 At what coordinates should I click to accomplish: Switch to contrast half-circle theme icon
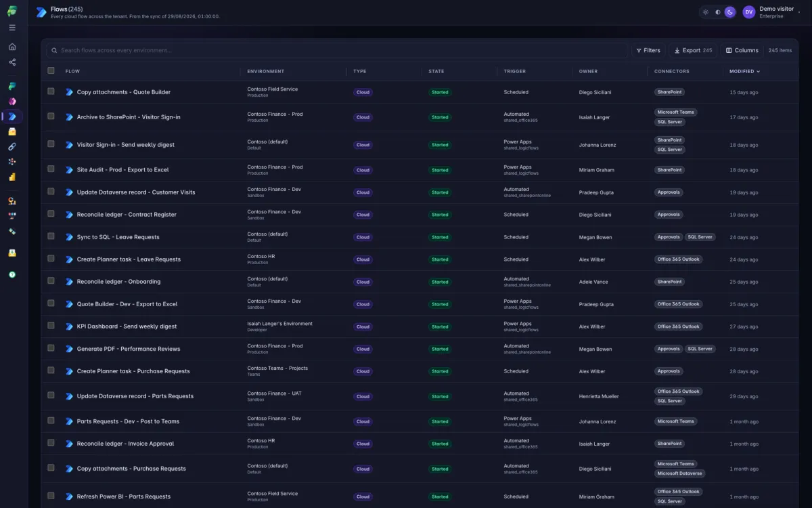718,12
